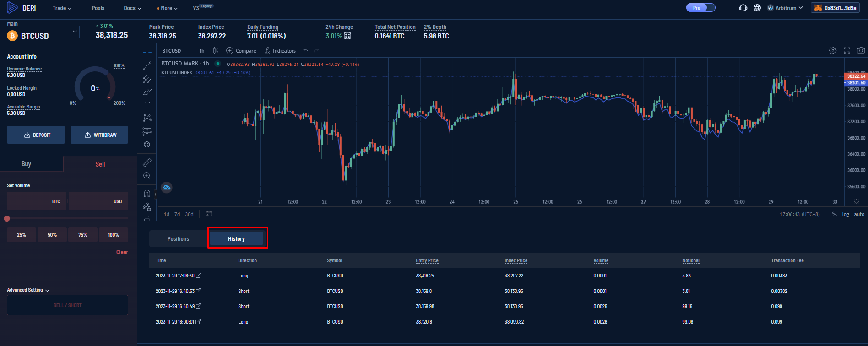Click the volume slider handle
The image size is (868, 346).
7,219
